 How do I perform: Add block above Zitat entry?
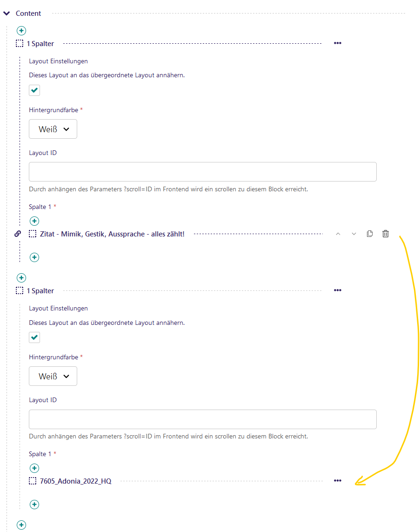point(34,221)
